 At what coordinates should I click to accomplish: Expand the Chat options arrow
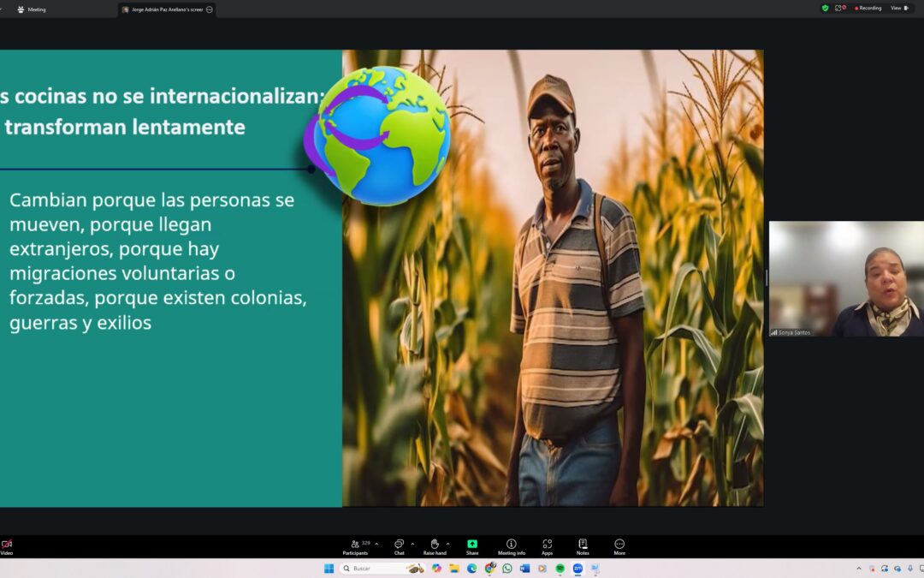click(x=412, y=544)
